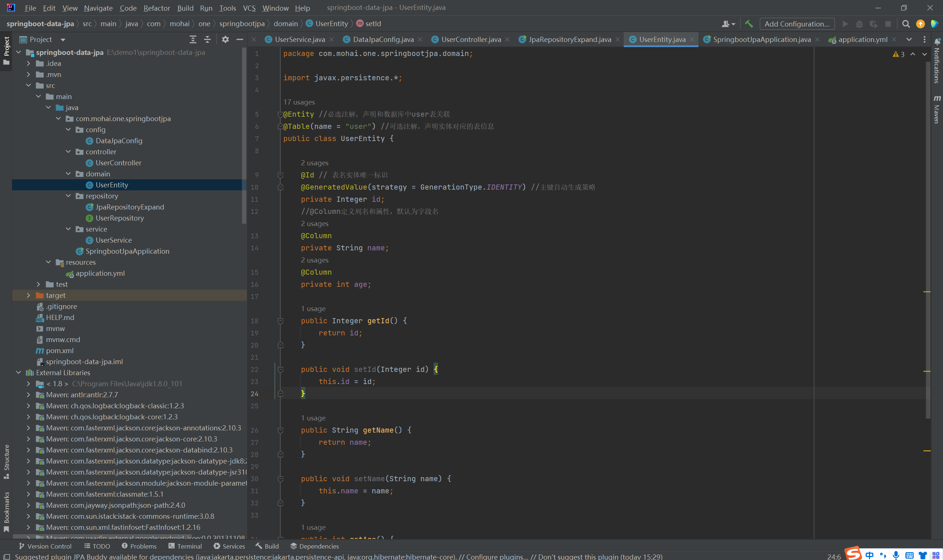Click the project tree Expand All icon
The height and width of the screenshot is (560, 943).
(x=193, y=39)
